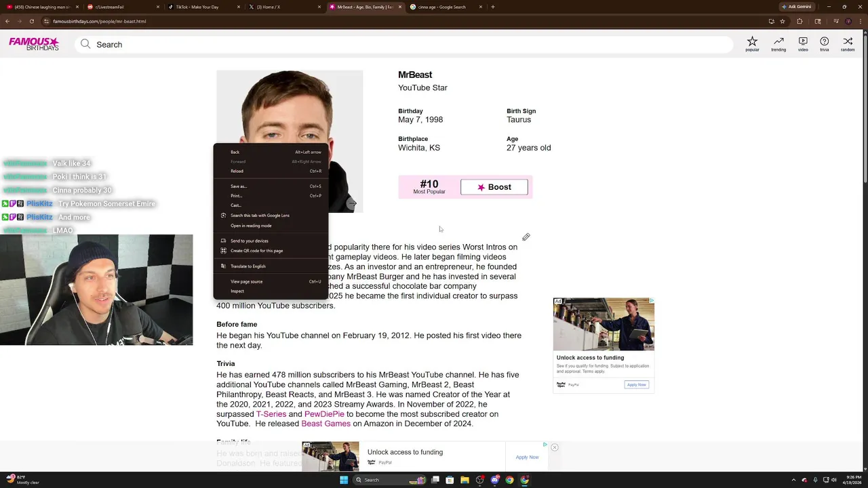This screenshot has height=488, width=868.
Task: Show hidden system tray icons
Action: point(795,480)
